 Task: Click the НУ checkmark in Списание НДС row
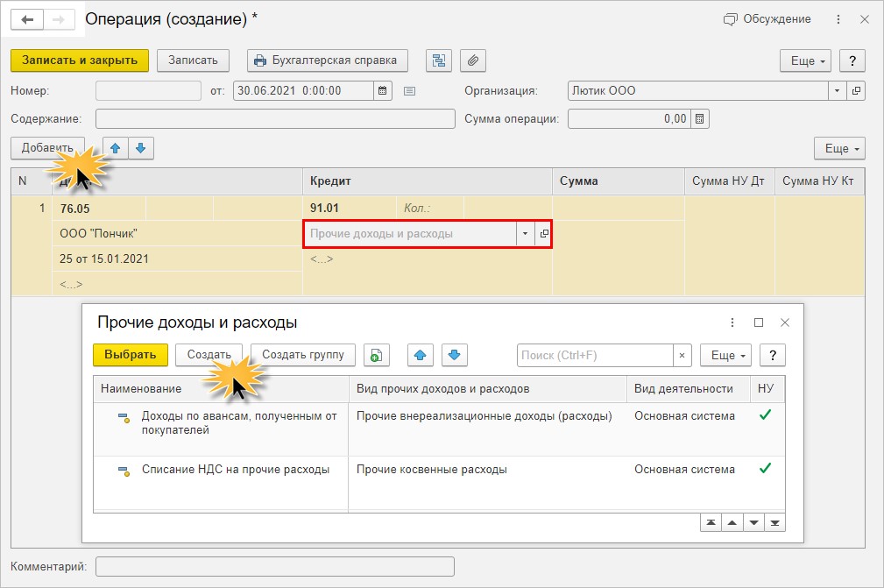coord(765,469)
